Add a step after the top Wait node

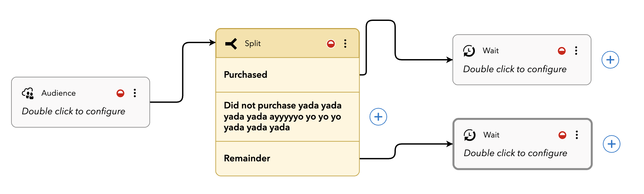pos(610,60)
